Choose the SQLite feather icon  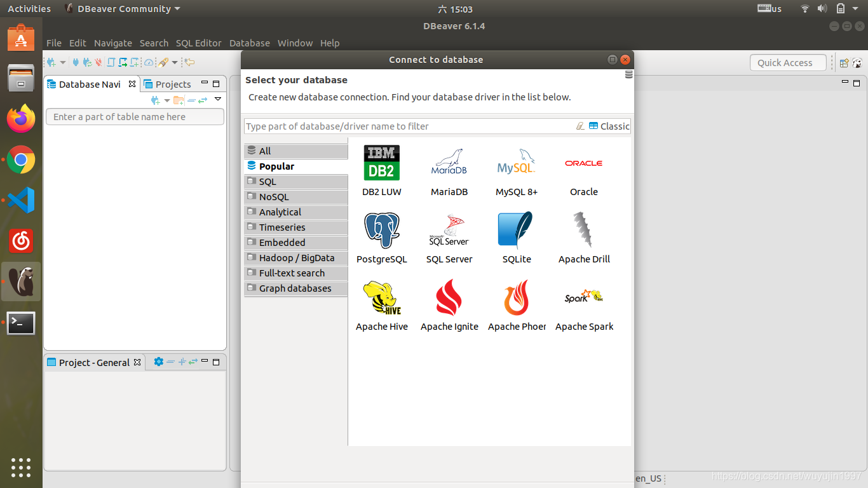point(517,230)
